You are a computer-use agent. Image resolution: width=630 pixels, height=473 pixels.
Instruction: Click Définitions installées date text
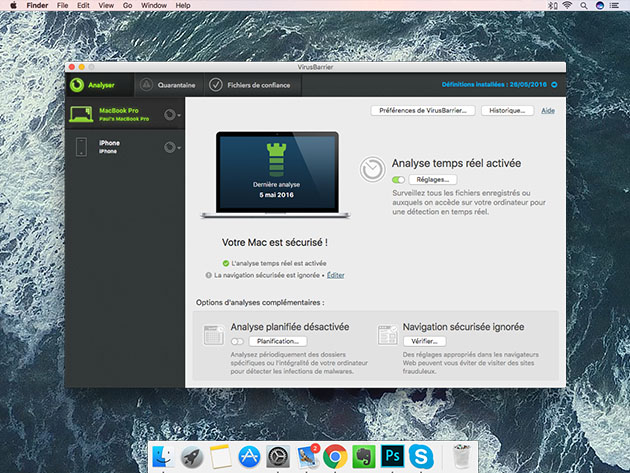(494, 84)
